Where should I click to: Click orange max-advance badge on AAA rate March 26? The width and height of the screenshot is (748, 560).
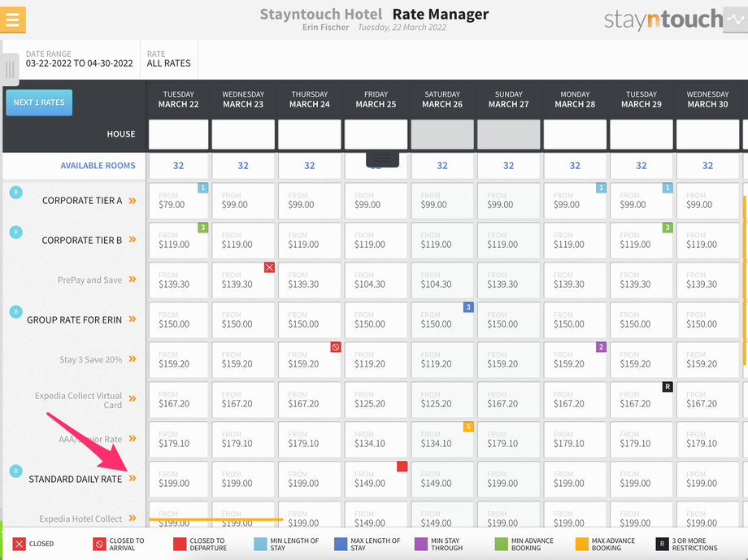click(468, 427)
